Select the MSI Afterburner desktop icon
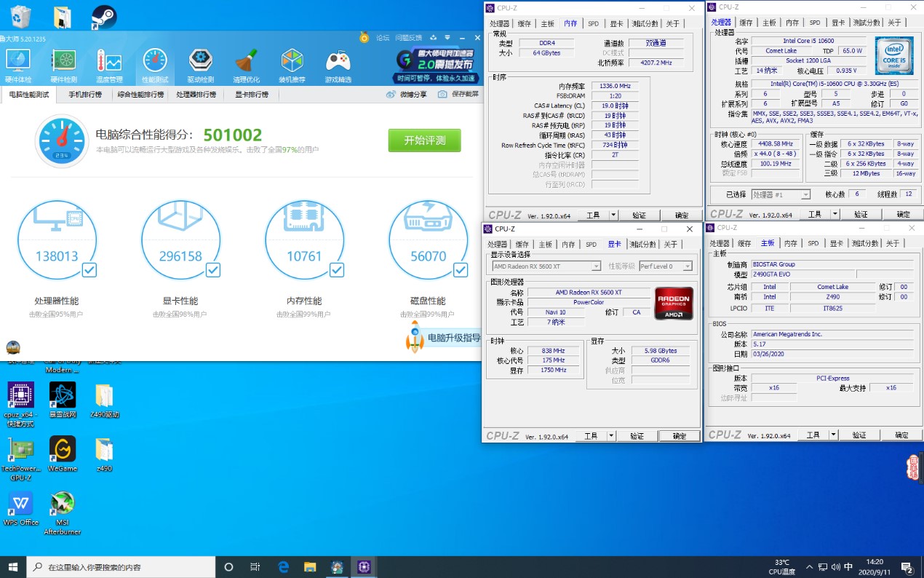This screenshot has height=578, width=924. 63,513
